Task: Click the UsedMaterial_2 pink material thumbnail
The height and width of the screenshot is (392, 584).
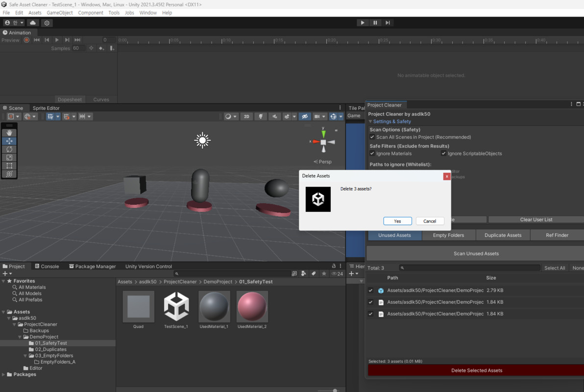Action: (252, 307)
